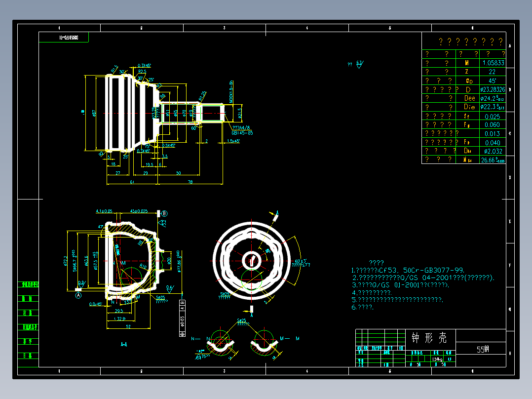The height and width of the screenshot is (399, 532).
Task: Select the ø77.86 diameter dimension
Action: (x=179, y=261)
